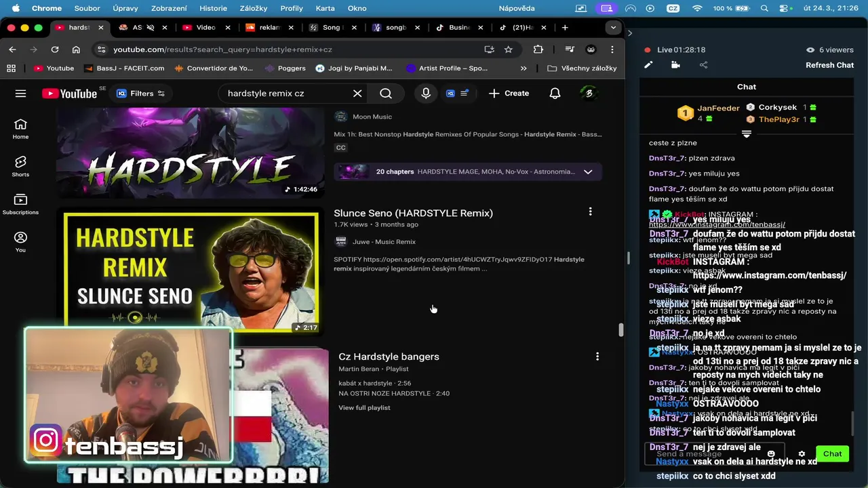This screenshot has height=488, width=868.
Task: Open the Chrome three-dot menu
Action: point(612,49)
